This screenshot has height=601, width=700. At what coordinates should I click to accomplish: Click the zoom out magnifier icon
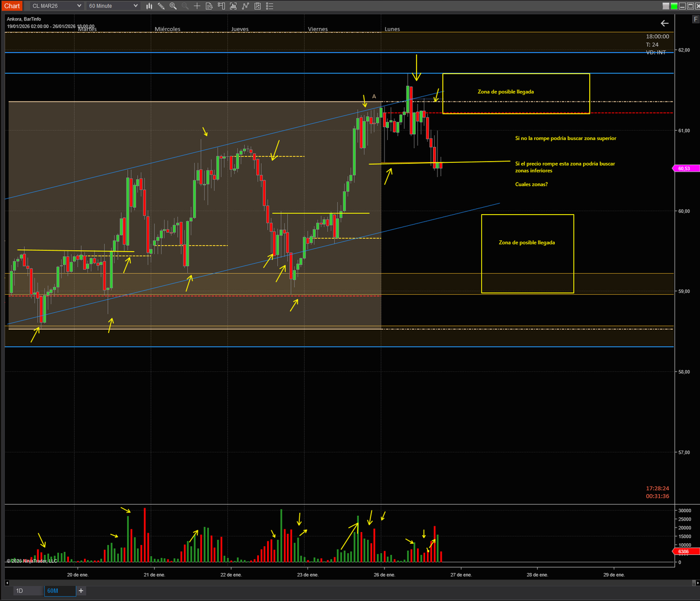(x=185, y=6)
